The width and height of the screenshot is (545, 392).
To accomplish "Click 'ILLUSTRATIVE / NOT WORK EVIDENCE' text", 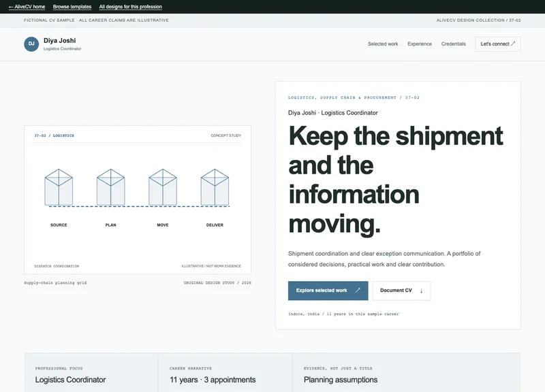I will (211, 266).
